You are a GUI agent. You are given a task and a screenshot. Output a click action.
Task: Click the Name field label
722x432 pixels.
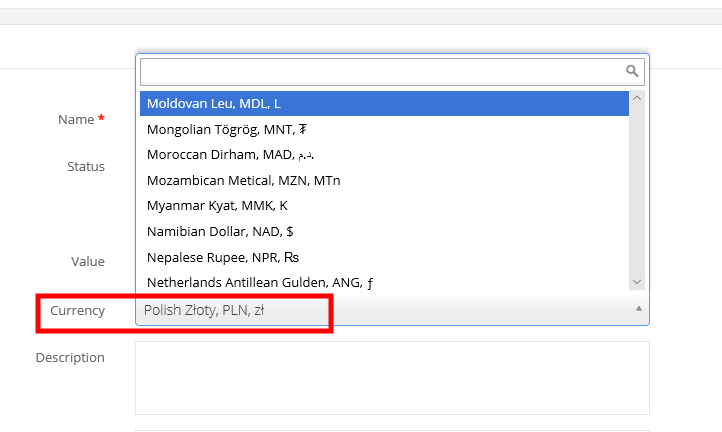(x=76, y=119)
